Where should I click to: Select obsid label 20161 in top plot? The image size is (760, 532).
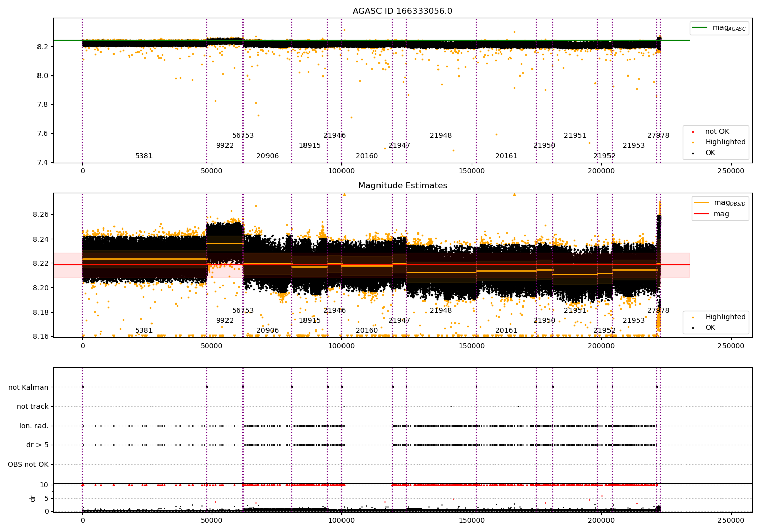coord(506,156)
